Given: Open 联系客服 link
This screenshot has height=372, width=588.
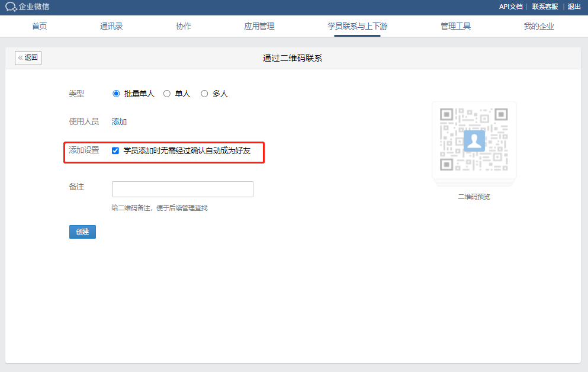Looking at the screenshot, I should [x=545, y=7].
